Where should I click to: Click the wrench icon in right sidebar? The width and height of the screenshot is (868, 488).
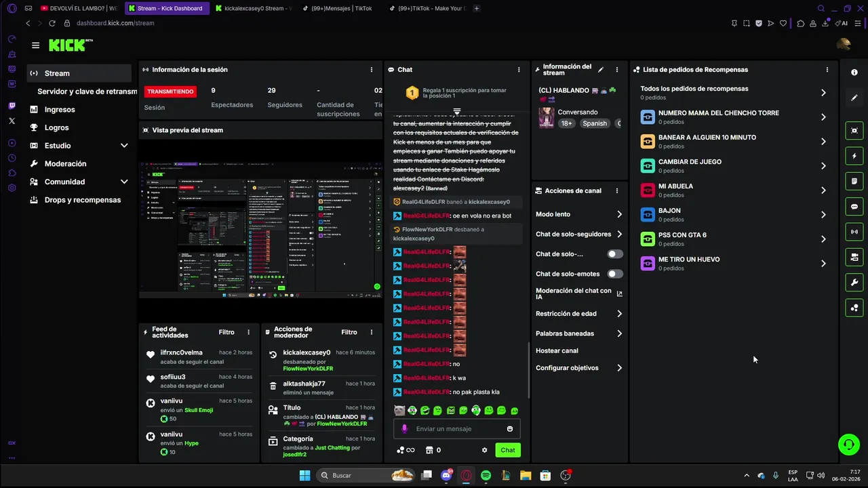854,283
